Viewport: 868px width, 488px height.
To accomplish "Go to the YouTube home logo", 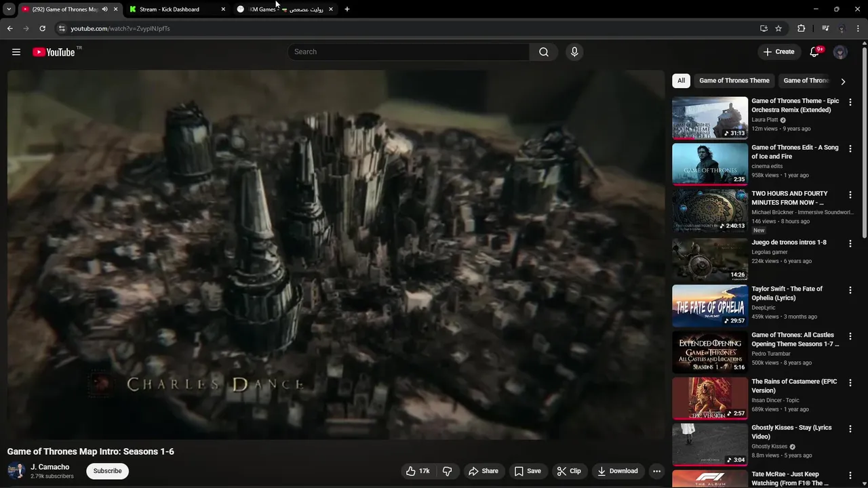I will (x=54, y=52).
